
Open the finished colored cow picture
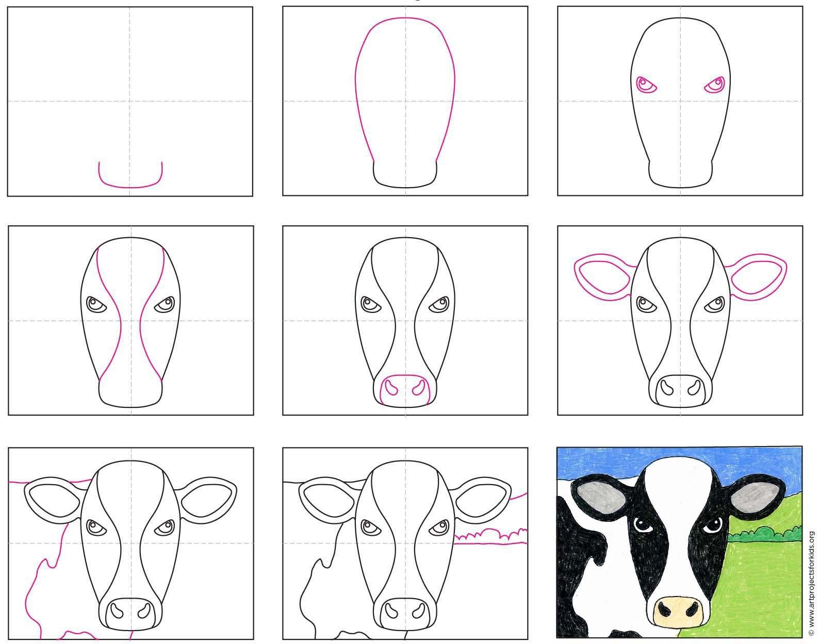tap(680, 542)
